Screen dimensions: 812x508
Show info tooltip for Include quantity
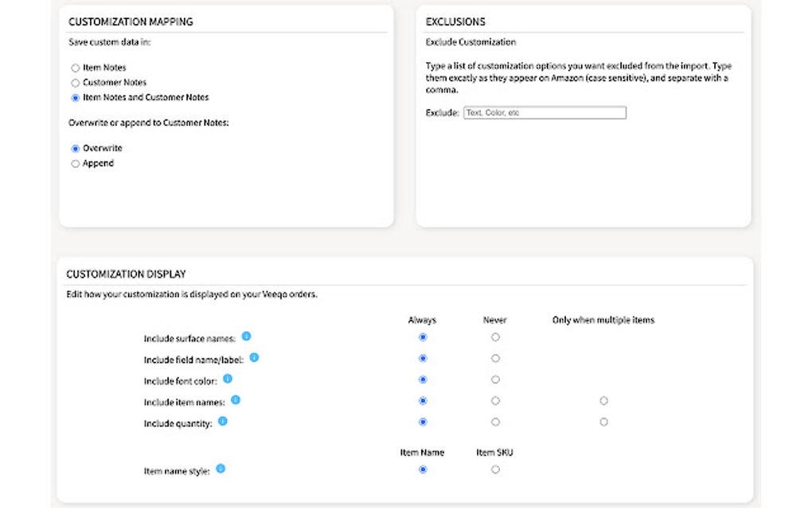coord(223,420)
